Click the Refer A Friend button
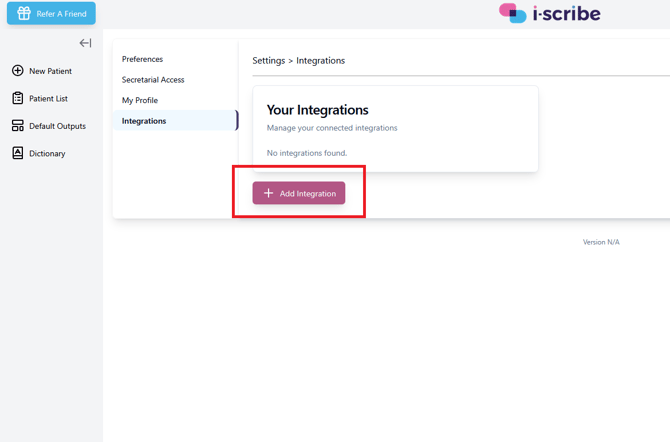 tap(51, 14)
